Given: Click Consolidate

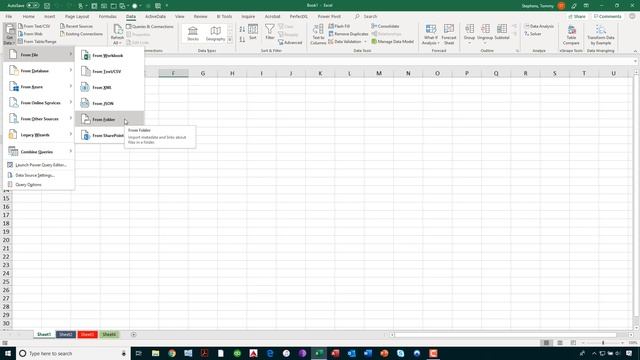Looking at the screenshot, I should point(385,26).
